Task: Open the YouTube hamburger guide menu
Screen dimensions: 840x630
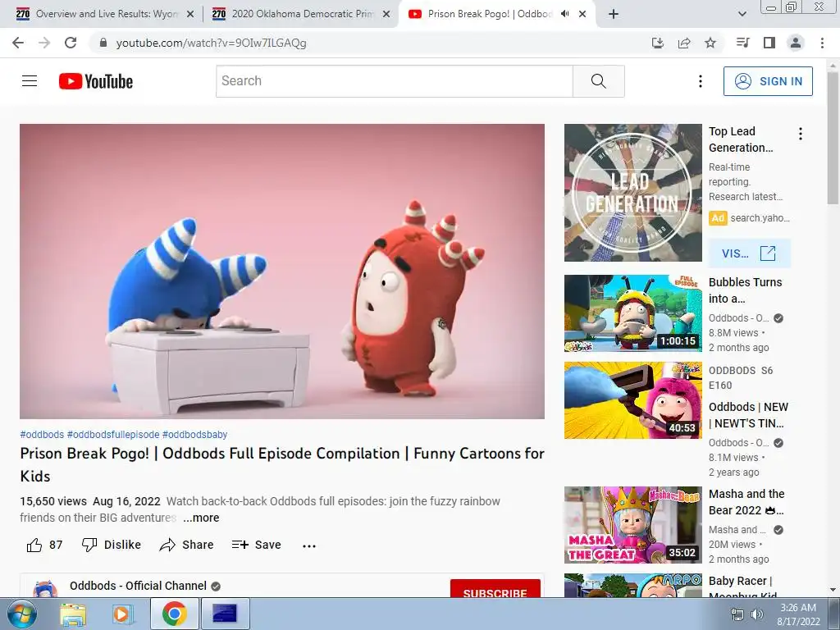Action: 30,81
